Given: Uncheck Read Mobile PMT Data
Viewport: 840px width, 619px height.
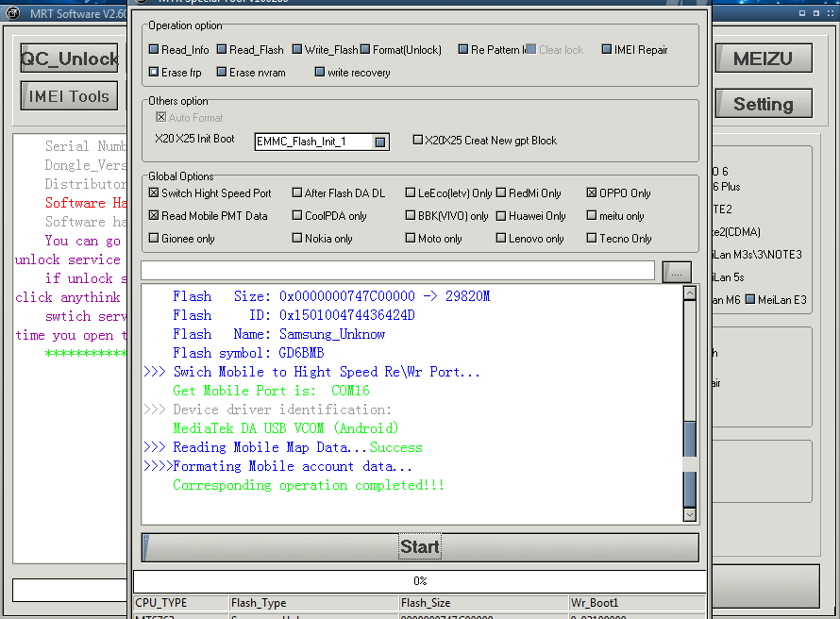Looking at the screenshot, I should tap(154, 215).
